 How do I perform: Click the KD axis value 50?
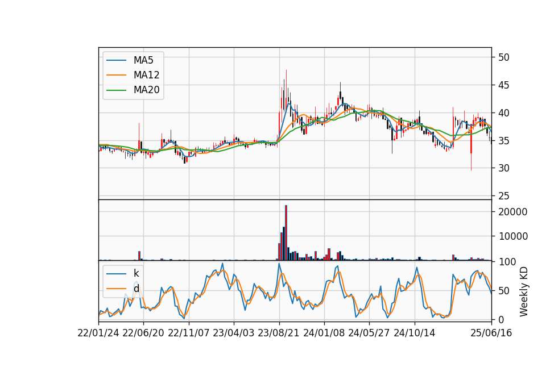pos(503,291)
